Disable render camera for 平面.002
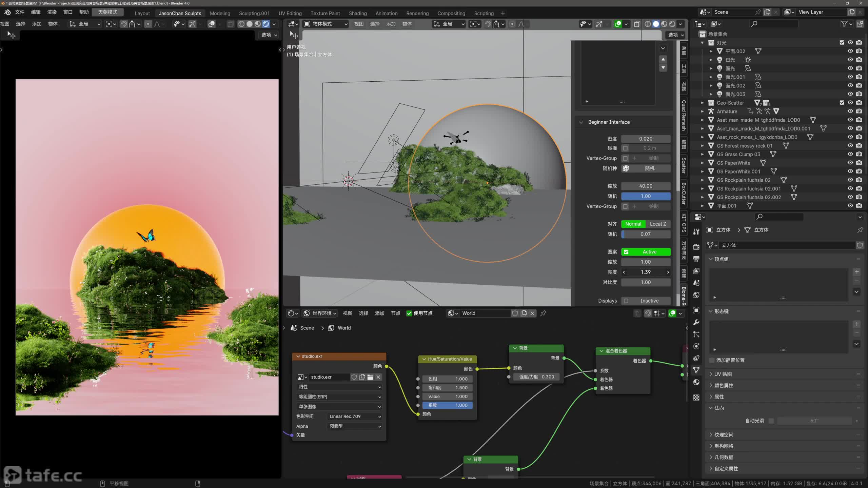Screen dimensions: 868x488 859,51
